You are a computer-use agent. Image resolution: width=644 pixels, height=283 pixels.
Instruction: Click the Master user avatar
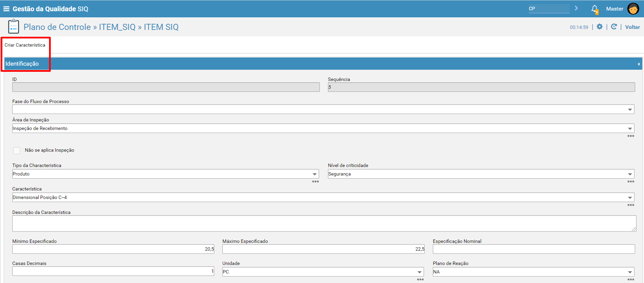tap(633, 9)
